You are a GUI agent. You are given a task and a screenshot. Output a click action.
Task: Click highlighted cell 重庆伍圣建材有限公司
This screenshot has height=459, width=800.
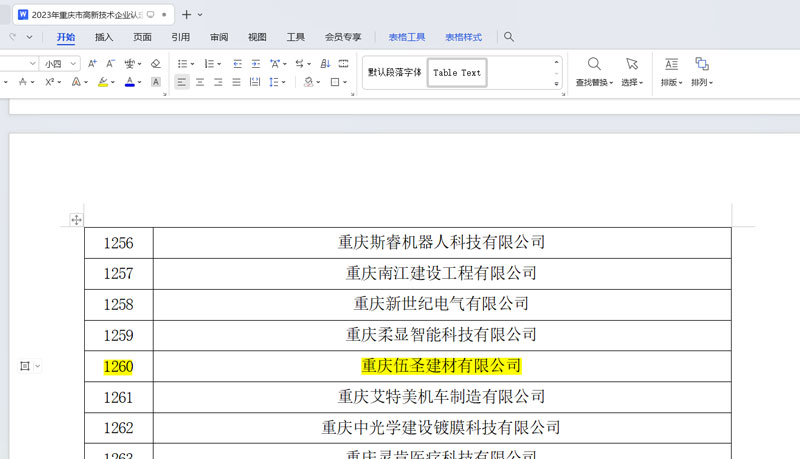[x=441, y=367]
